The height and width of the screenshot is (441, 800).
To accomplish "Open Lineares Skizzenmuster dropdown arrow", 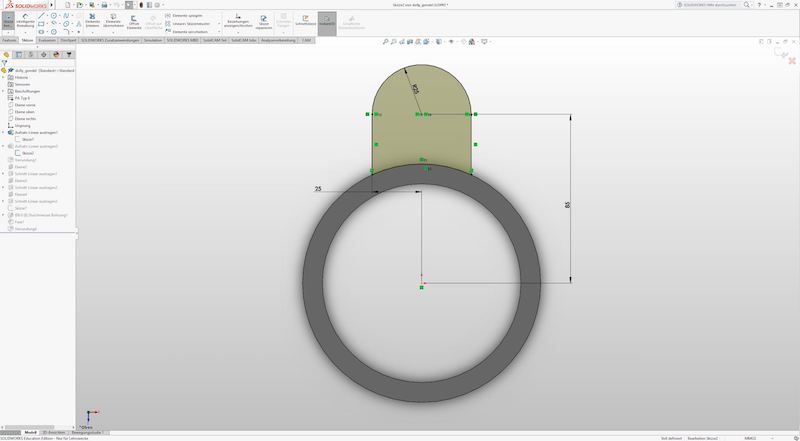I will [x=219, y=23].
